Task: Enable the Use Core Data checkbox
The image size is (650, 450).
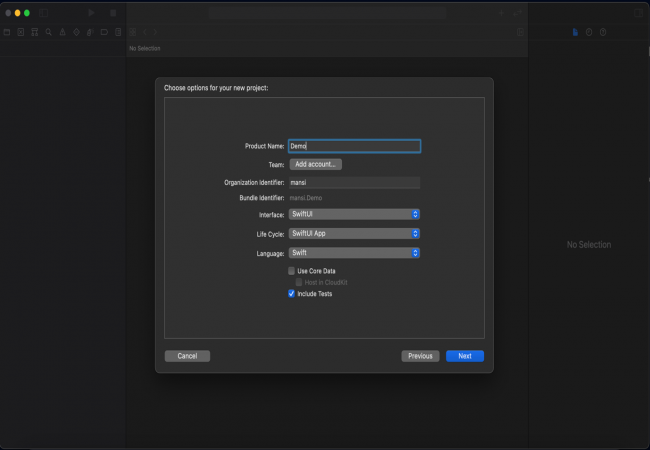Action: [291, 271]
